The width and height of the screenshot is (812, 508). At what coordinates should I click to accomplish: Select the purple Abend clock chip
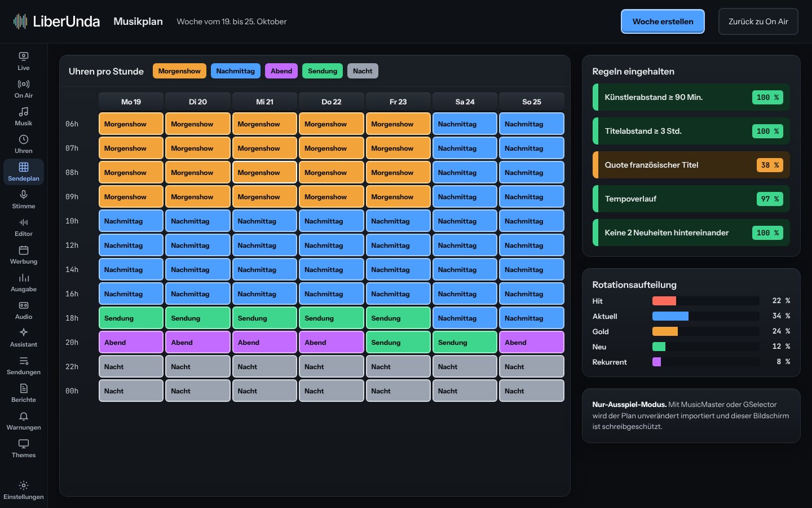click(x=281, y=71)
